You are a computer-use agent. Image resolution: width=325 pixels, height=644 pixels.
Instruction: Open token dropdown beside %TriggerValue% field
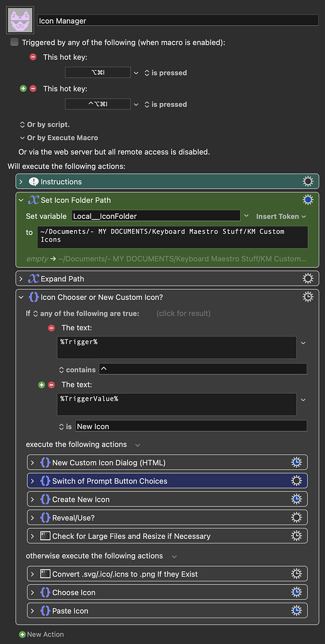click(303, 399)
